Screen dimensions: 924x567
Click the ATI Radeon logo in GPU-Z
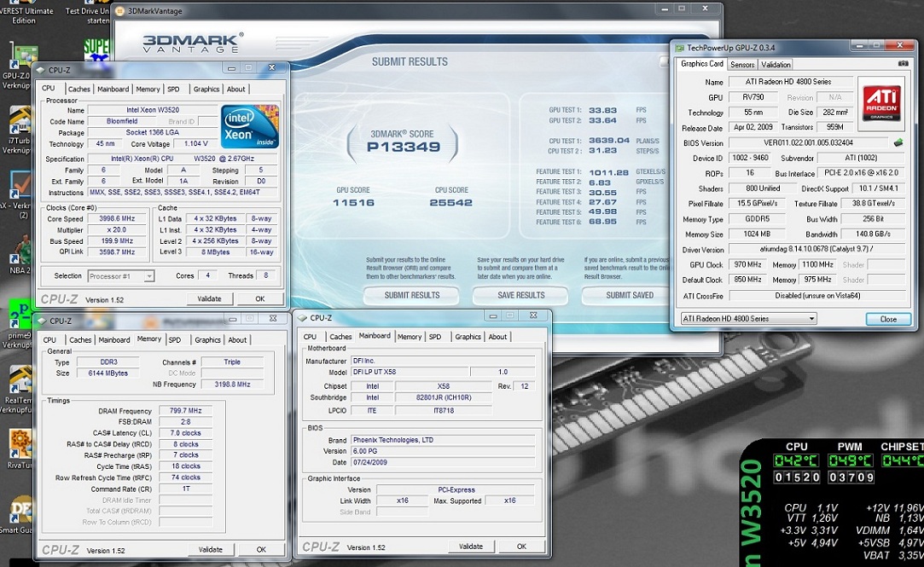pos(881,103)
